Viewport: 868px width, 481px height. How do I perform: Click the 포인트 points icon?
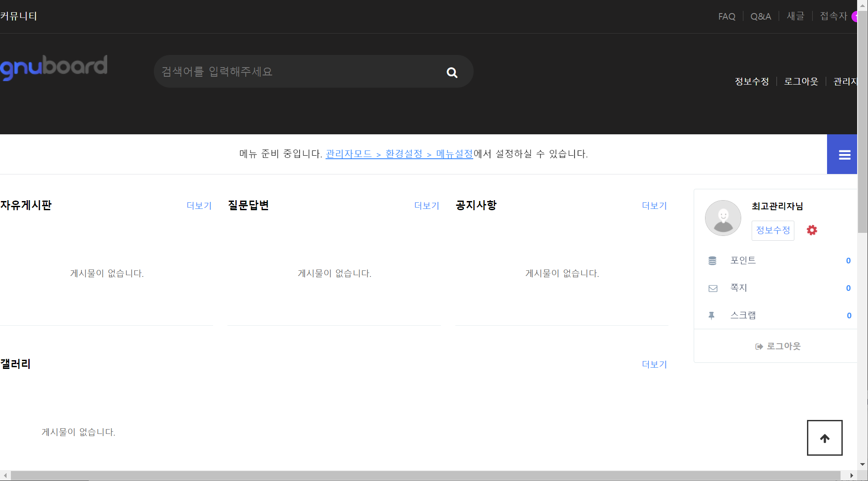712,260
